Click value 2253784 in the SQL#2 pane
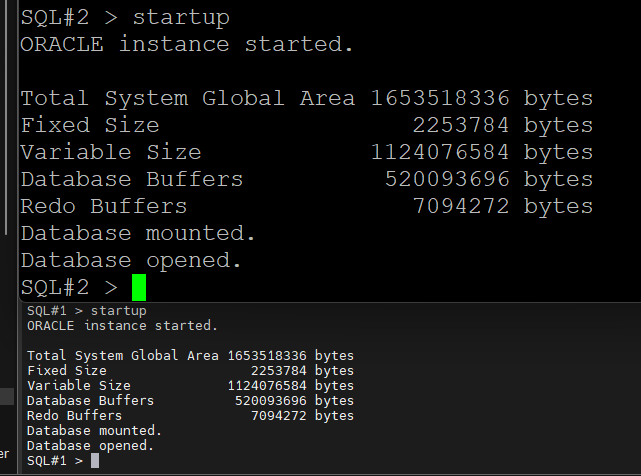Viewport: 641px width, 476px height. (461, 125)
